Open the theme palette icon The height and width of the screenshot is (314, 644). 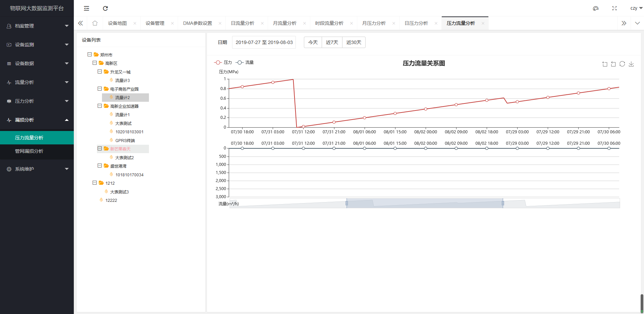click(x=596, y=8)
